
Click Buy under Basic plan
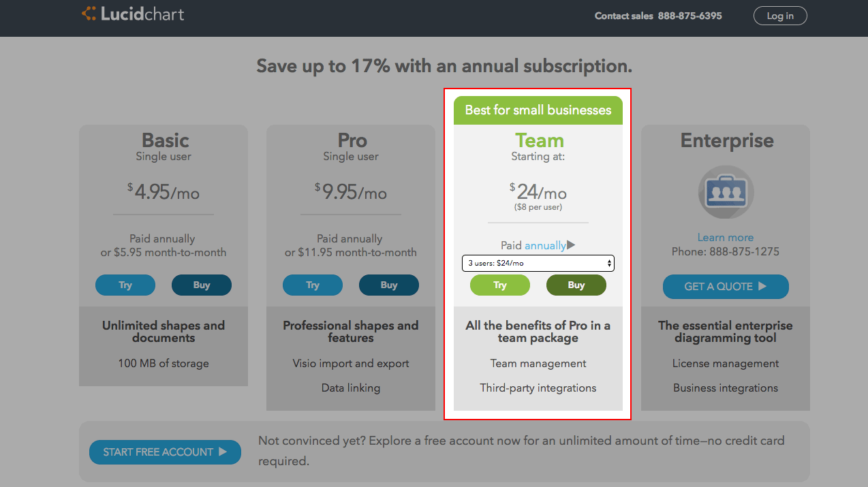pos(202,285)
